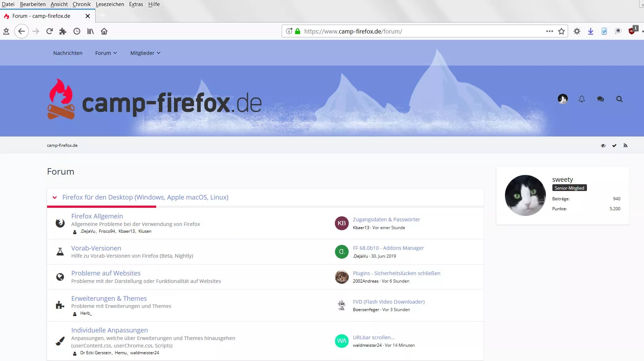Viewport: 644px width, 361px height.
Task: Open the library books icon
Action: tap(91, 31)
